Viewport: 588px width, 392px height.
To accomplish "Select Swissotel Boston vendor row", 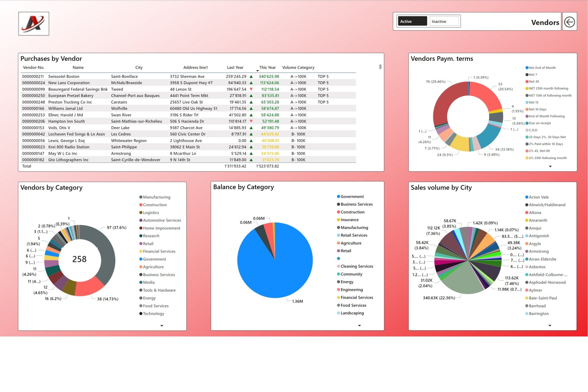I will click(x=189, y=76).
